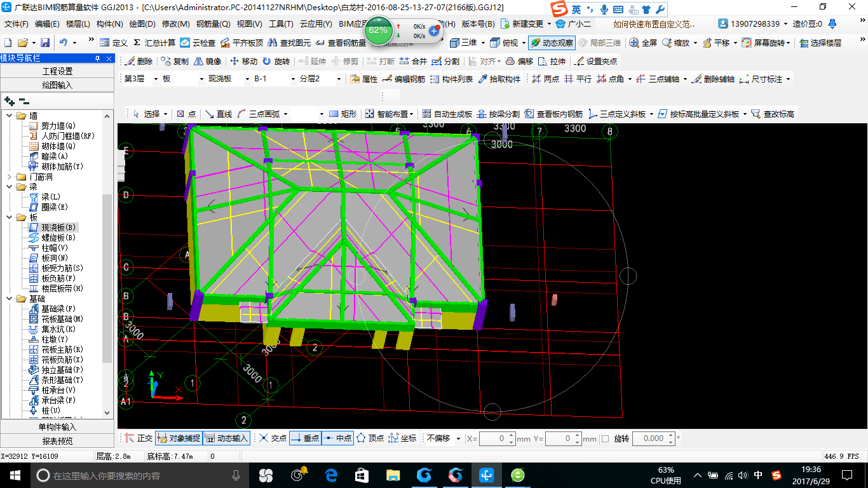
Task: Collapse the 基础 foundation tree node
Action: (10, 299)
